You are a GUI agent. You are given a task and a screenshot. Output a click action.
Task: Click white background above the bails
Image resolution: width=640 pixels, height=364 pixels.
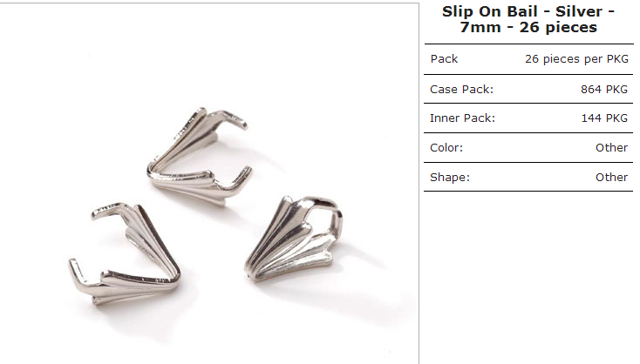[x=209, y=53]
